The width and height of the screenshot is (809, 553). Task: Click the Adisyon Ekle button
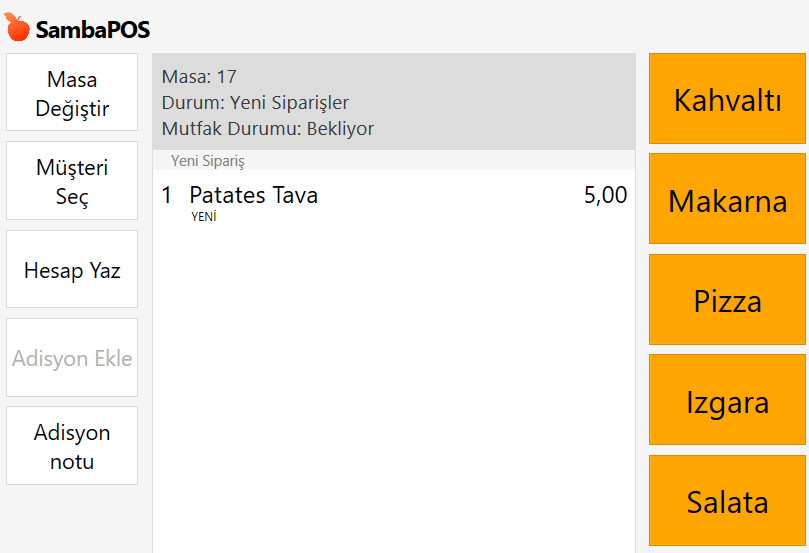click(72, 358)
